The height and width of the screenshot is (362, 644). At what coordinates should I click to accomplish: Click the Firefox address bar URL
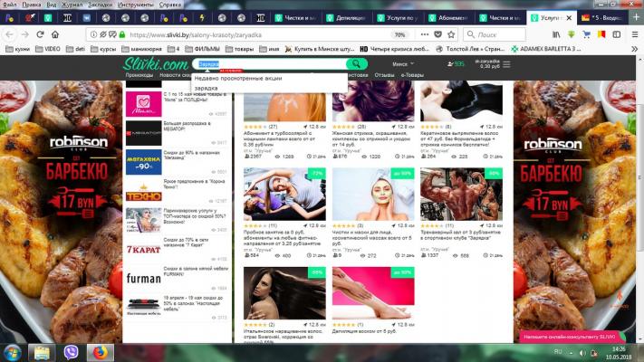(226, 34)
